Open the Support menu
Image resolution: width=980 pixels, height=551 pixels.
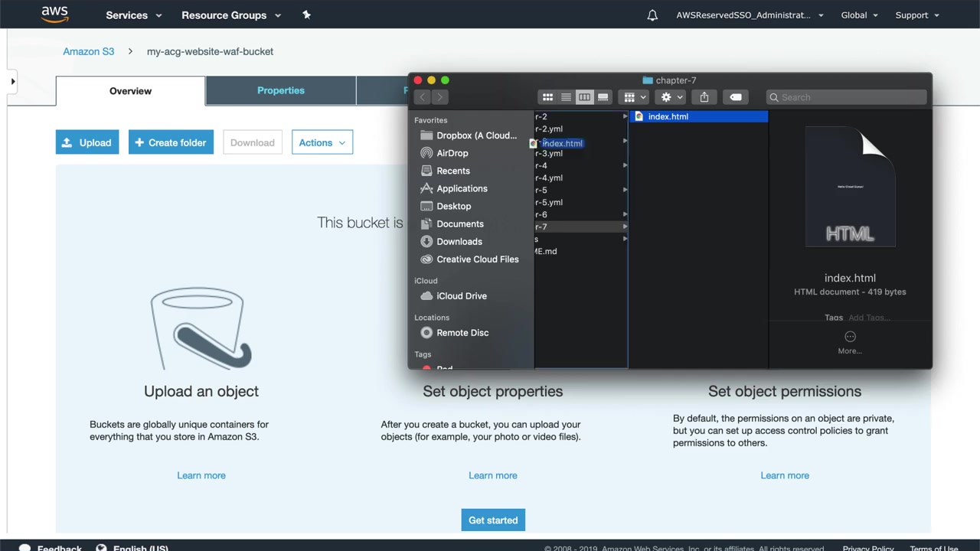[917, 15]
